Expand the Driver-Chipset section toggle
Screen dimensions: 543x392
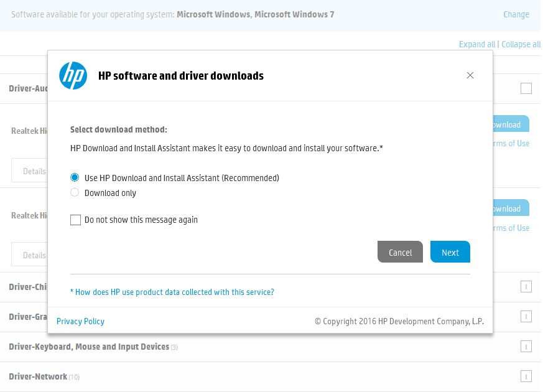point(526,287)
